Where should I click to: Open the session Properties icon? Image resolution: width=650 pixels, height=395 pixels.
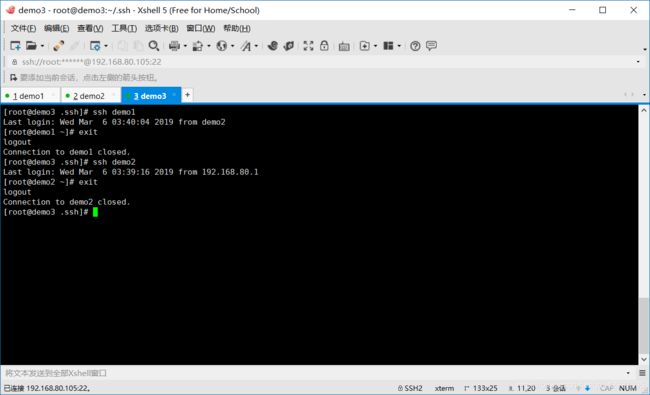[x=95, y=46]
